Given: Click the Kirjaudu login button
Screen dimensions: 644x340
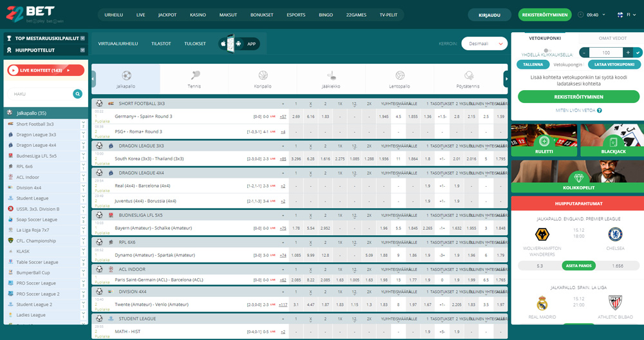Looking at the screenshot, I should [x=489, y=14].
